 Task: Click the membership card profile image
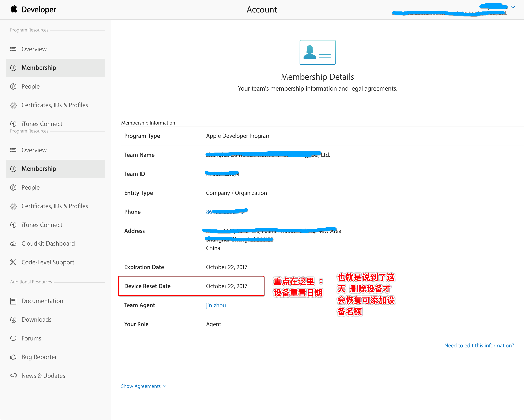pos(317,52)
